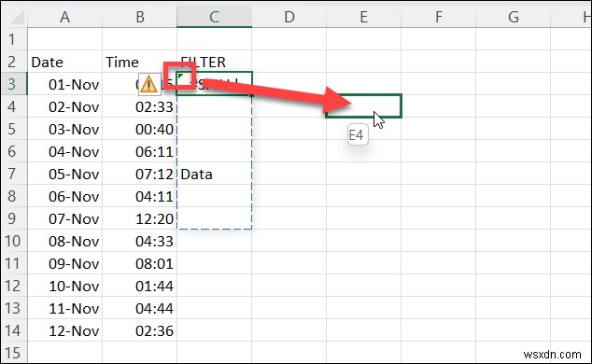592x364 pixels.
Task: Select cell containing '11-Nov'
Action: (x=64, y=308)
